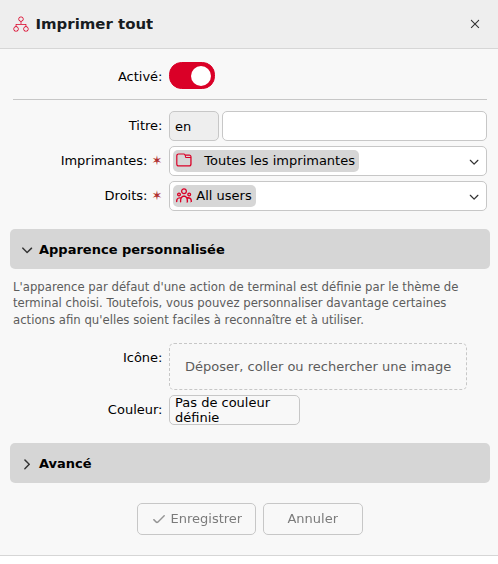Viewport: 498px width, 564px height.
Task: Select the 'en' language box for Titre
Action: 194,126
